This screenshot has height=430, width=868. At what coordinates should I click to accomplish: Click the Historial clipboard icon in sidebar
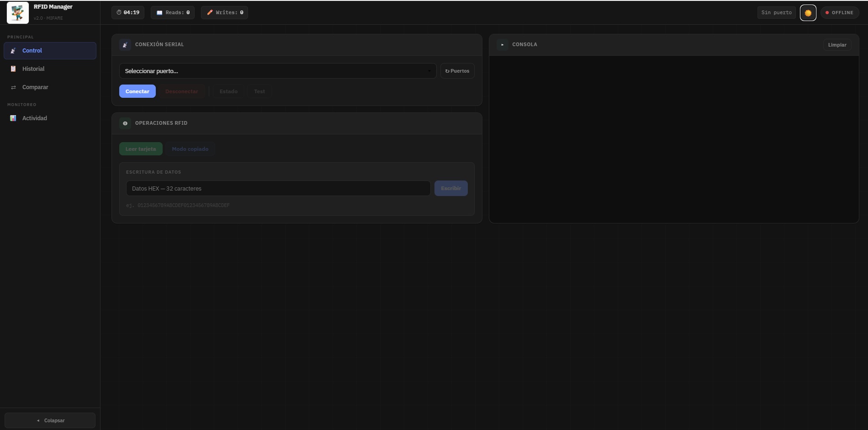[13, 69]
